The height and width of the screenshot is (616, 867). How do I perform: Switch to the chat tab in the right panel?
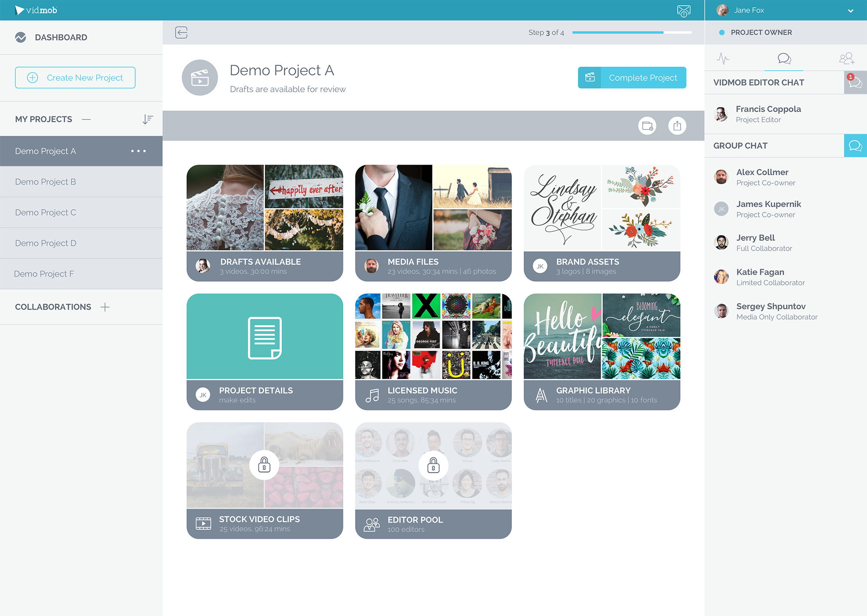[784, 58]
